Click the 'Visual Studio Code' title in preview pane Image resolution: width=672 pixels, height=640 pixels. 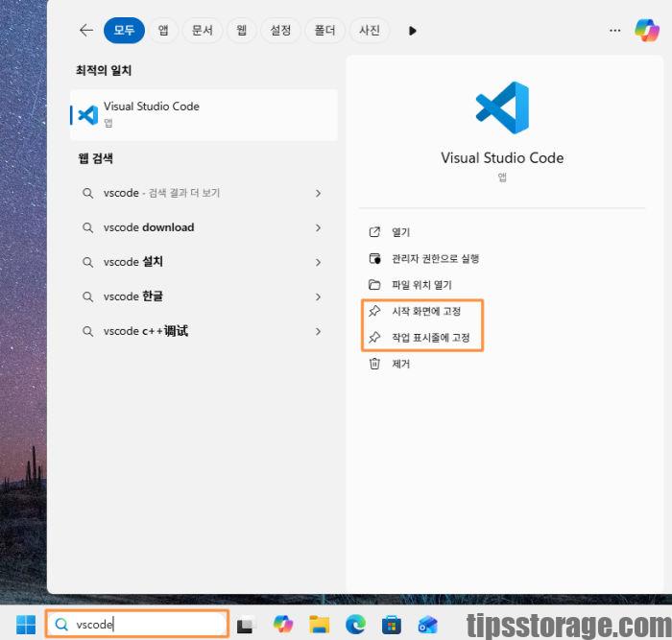[502, 158]
